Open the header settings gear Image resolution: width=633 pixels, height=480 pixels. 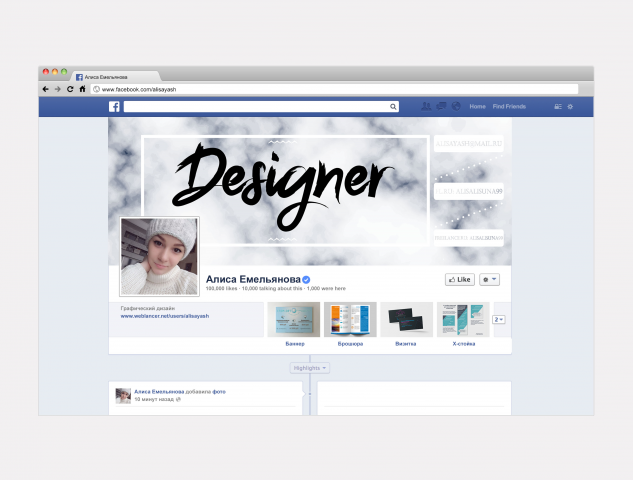(x=570, y=107)
